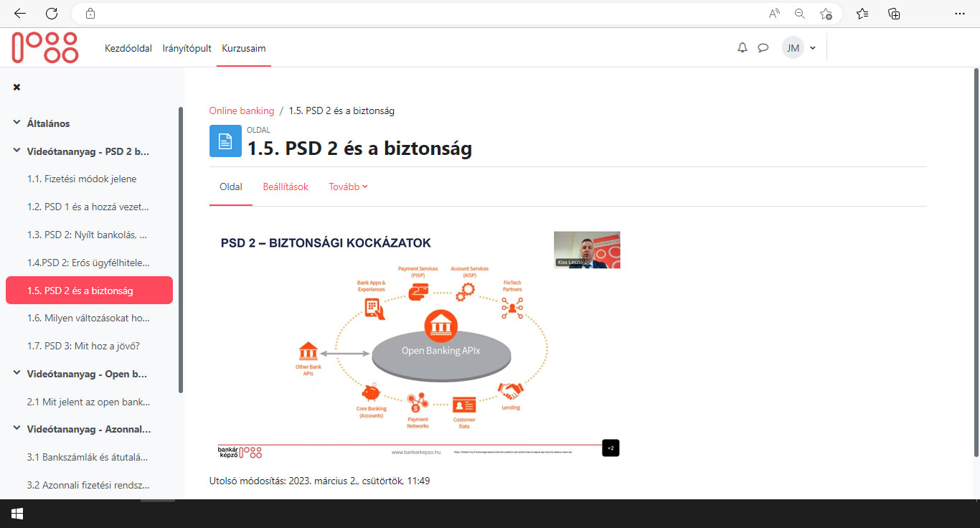Click the Windows Start button

pos(17,514)
